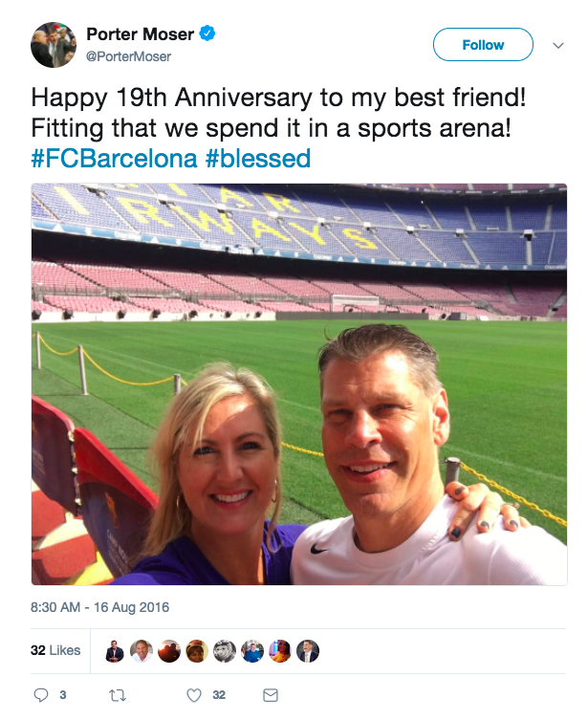
Task: Open the direct message envelope icon
Action: click(x=271, y=695)
